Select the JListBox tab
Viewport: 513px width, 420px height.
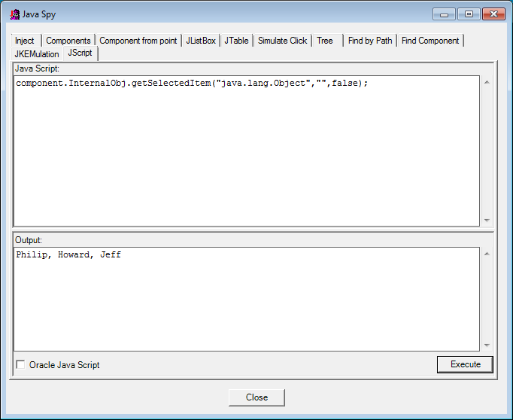tap(202, 41)
